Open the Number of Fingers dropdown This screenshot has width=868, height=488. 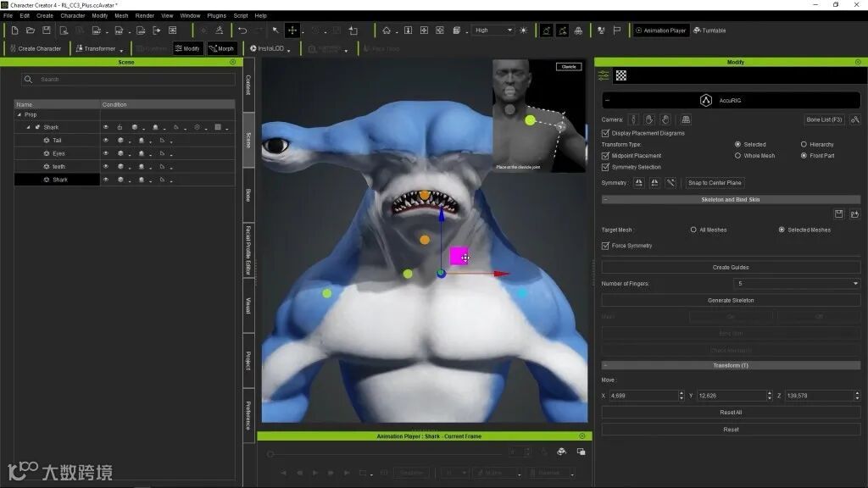797,284
